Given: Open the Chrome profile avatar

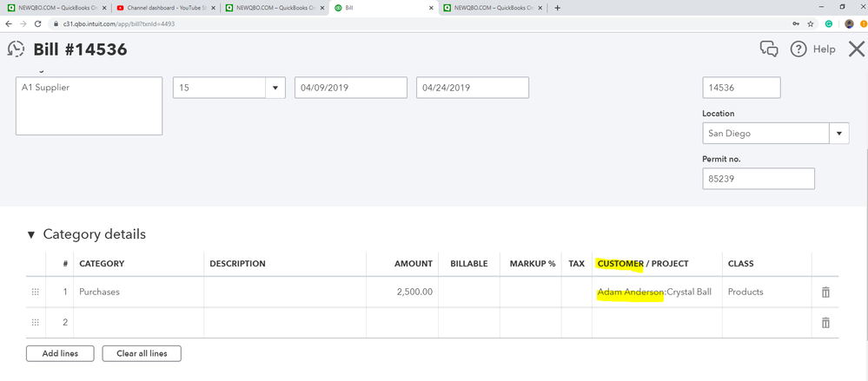Looking at the screenshot, I should point(849,23).
